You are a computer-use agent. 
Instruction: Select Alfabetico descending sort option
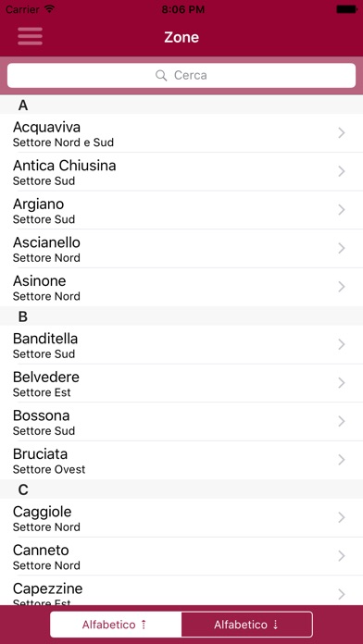[246, 625]
